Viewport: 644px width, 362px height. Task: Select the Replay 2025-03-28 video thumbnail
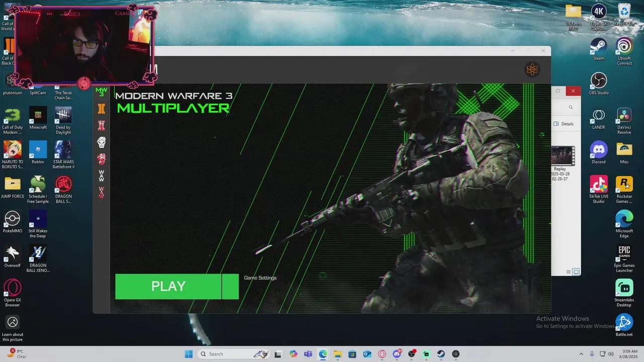562,156
